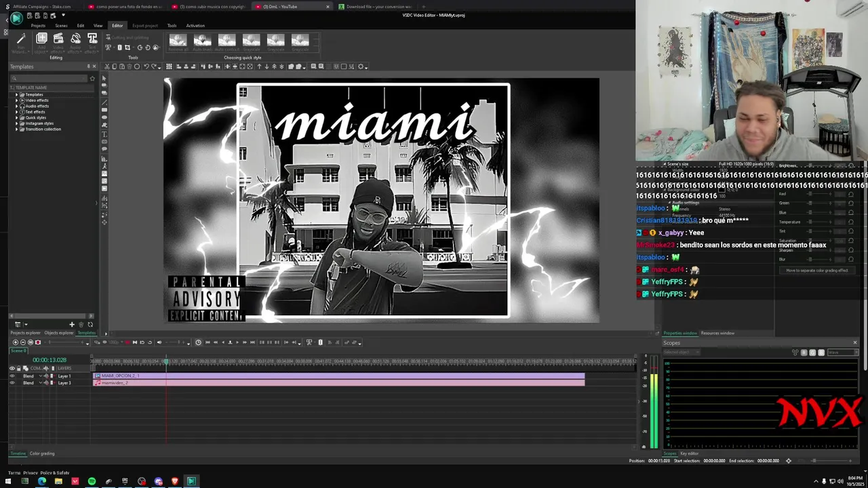Click the delete template trash icon
Screen dimensions: 868x488
coord(81,325)
